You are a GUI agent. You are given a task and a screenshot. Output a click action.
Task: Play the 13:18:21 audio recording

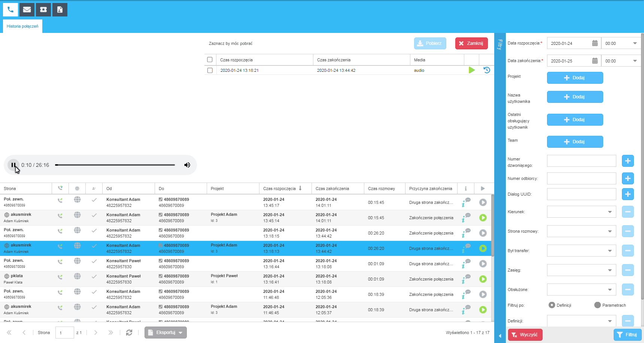[472, 70]
